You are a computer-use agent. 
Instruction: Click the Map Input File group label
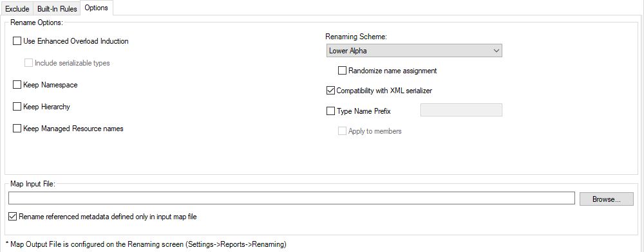(x=33, y=184)
